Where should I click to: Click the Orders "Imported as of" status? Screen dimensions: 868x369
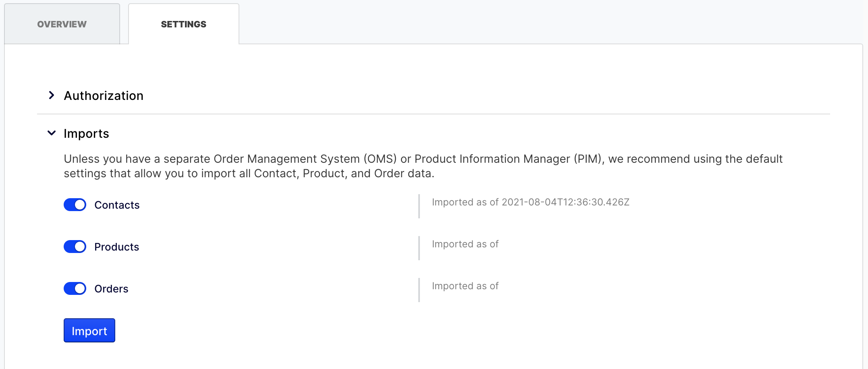click(x=465, y=286)
